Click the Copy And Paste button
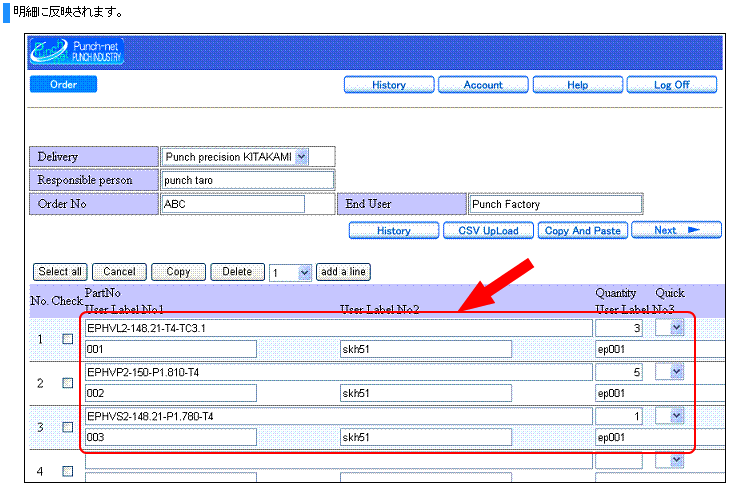Viewport: 729px width, 487px height. [x=583, y=231]
